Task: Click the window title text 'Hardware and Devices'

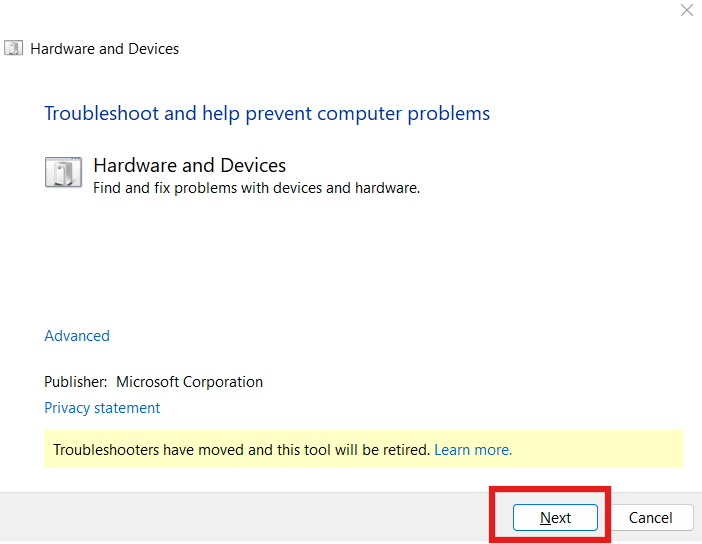Action: click(105, 48)
